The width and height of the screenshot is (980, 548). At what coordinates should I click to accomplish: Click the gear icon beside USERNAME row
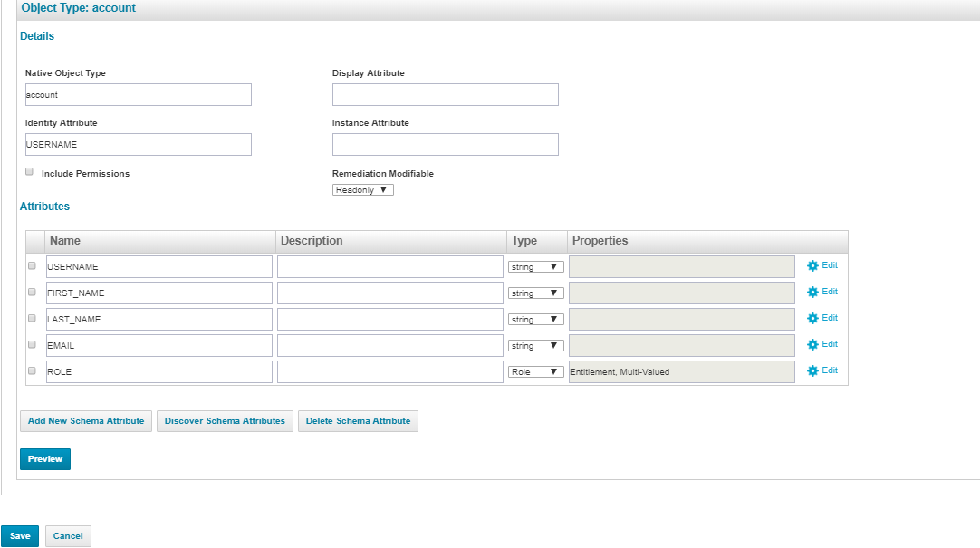[x=812, y=265]
